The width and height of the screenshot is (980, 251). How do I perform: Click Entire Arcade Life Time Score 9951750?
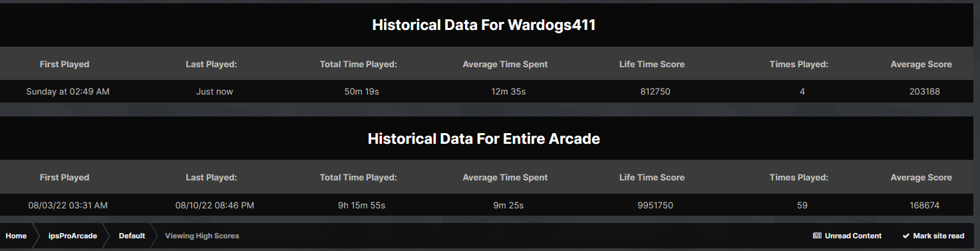coord(655,206)
